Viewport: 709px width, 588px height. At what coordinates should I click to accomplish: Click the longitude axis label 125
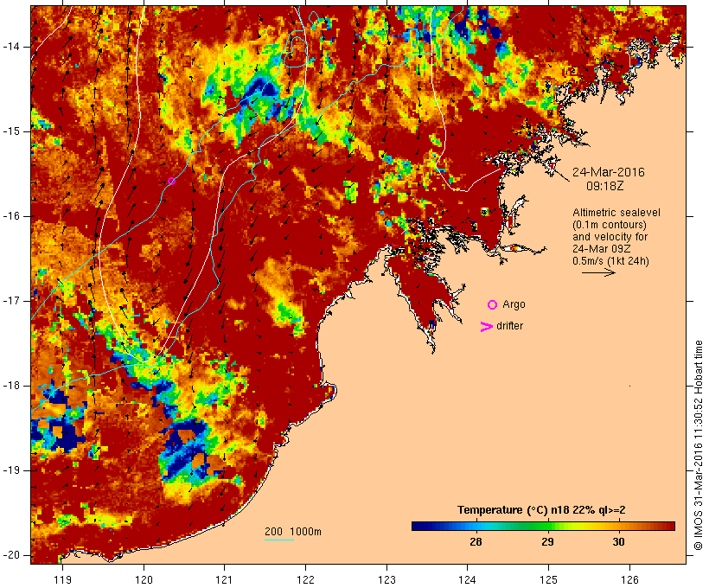click(548, 580)
